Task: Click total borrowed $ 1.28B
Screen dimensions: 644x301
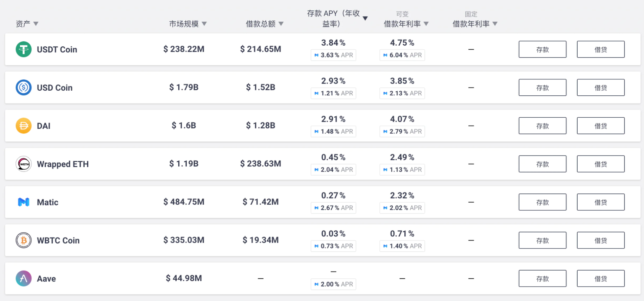Action: (x=261, y=125)
